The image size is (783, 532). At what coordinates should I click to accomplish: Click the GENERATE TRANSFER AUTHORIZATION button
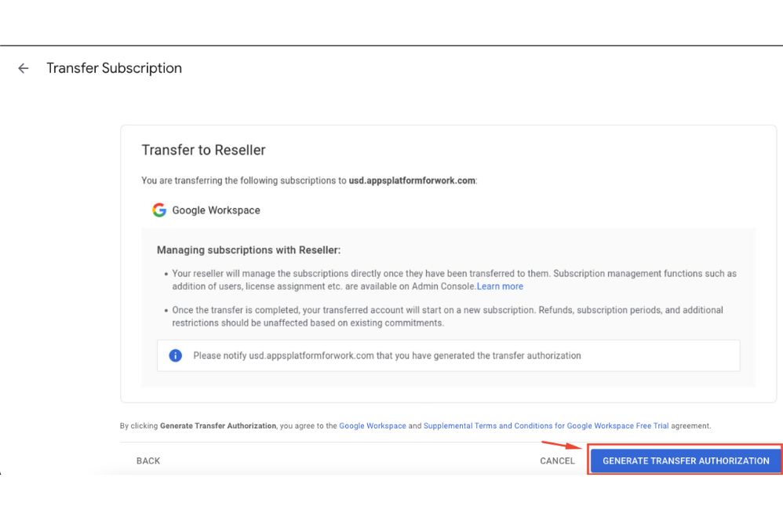[685, 461]
